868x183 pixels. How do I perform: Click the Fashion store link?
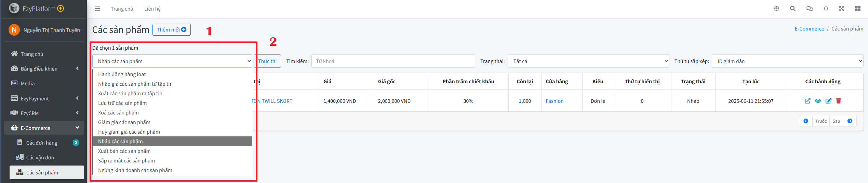coord(555,101)
